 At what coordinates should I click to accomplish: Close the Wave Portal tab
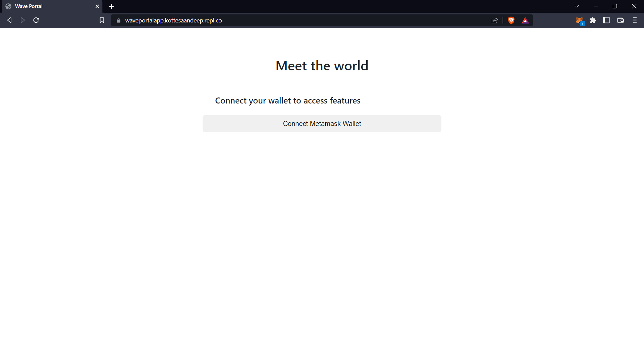[97, 6]
